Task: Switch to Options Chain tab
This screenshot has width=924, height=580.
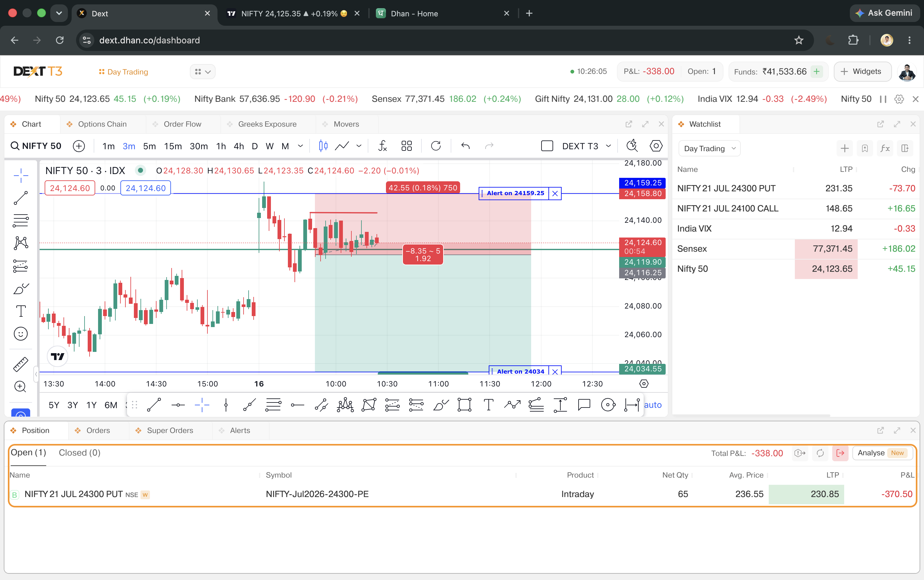Action: tap(102, 124)
